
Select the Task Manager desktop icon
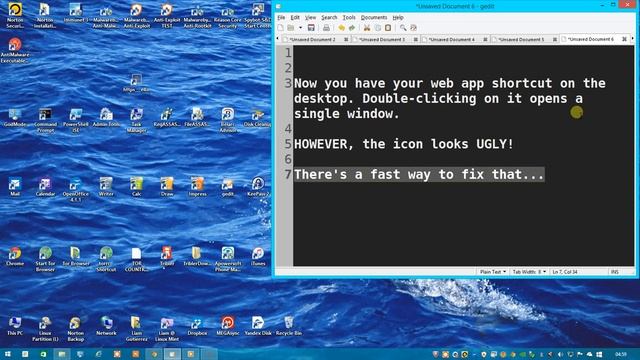pos(136,120)
